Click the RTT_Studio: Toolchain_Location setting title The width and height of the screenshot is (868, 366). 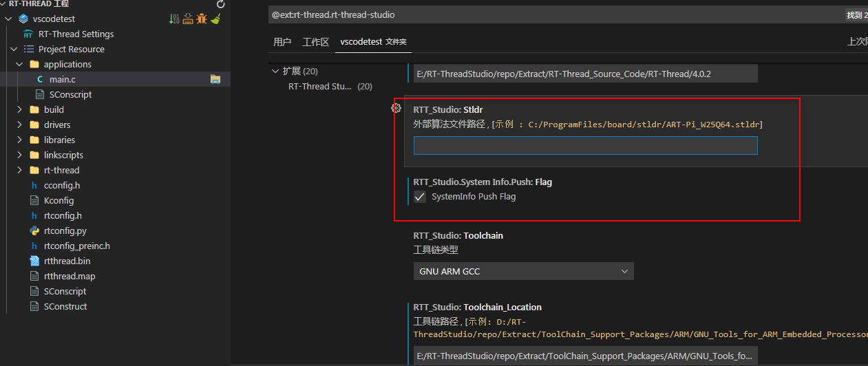478,308
